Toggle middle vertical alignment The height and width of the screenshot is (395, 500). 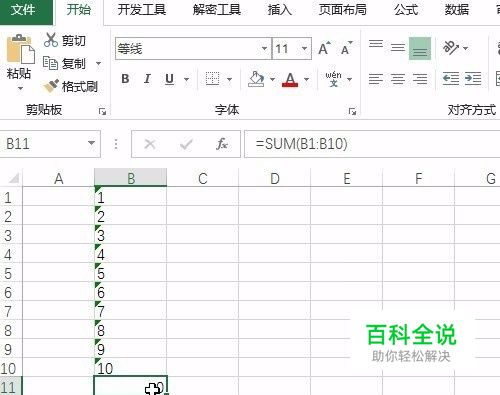tap(398, 48)
